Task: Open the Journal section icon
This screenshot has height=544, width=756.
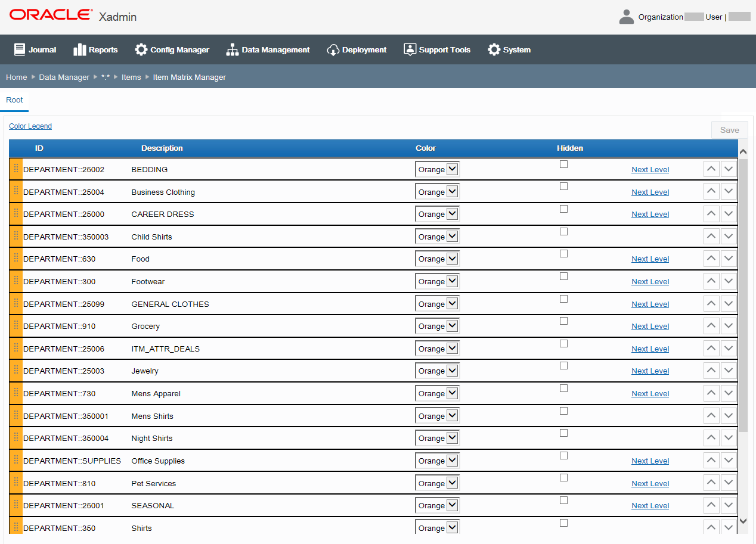Action: click(x=20, y=49)
